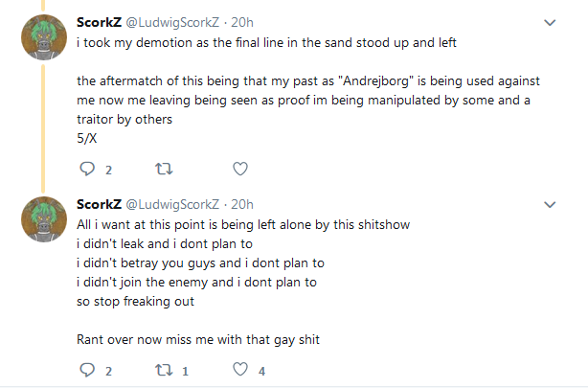The width and height of the screenshot is (588, 388).
Task: Like the 'left alone' tweet
Action: click(240, 370)
